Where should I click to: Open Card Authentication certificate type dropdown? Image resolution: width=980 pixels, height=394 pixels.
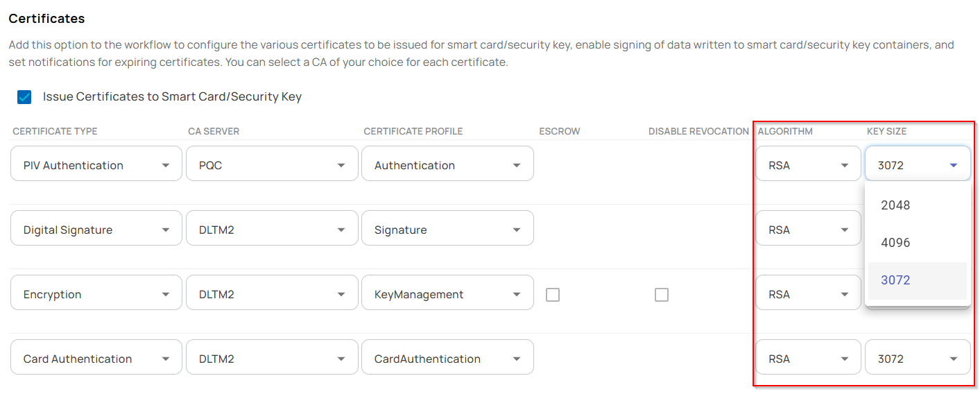coord(96,359)
